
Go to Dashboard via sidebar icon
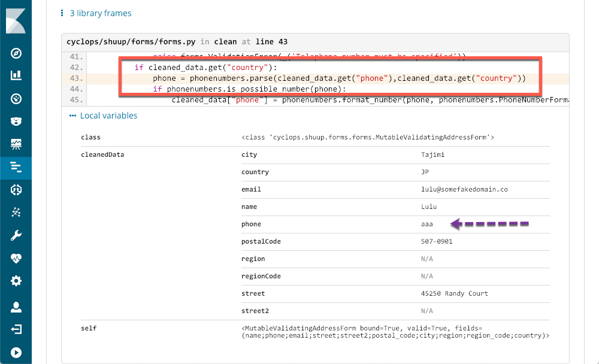pyautogui.click(x=16, y=99)
